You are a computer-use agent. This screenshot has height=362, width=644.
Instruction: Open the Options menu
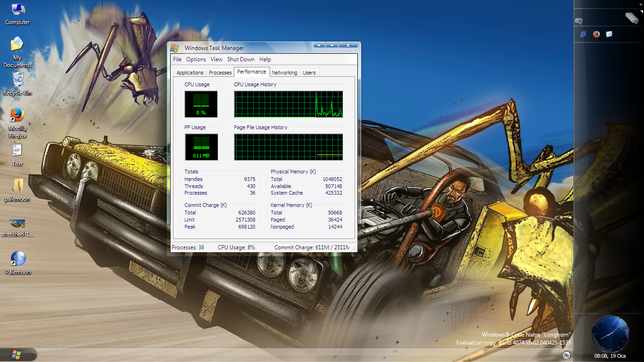pyautogui.click(x=196, y=59)
